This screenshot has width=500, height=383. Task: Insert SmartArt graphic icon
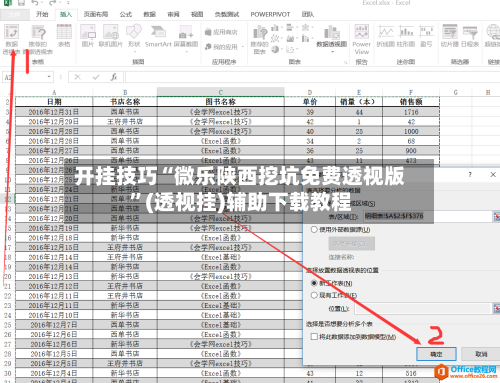[x=158, y=36]
